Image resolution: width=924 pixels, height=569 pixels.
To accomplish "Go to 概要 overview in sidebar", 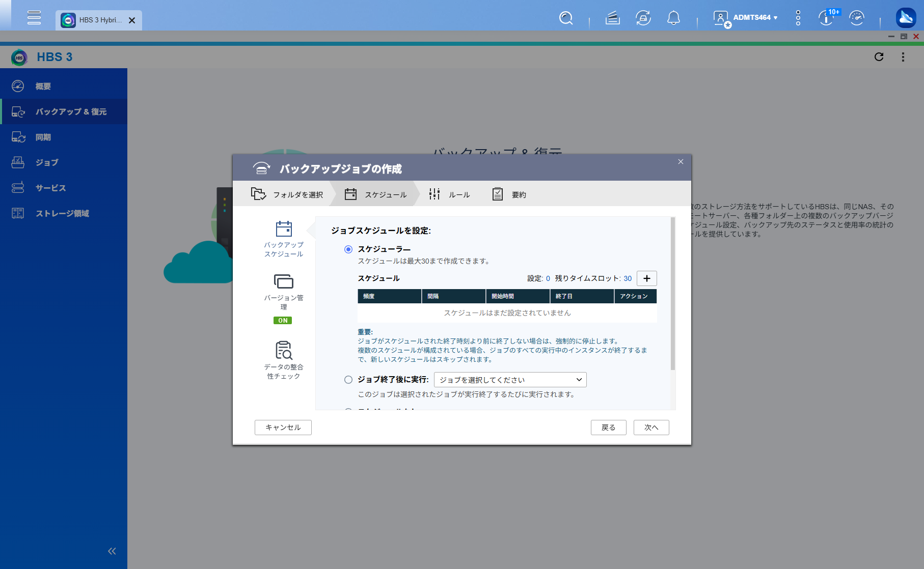I will coord(64,86).
